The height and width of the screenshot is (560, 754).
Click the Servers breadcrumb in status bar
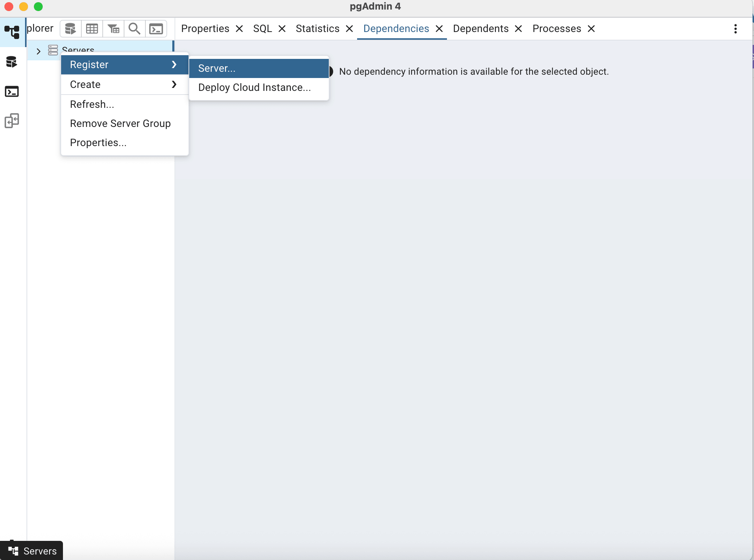click(40, 551)
